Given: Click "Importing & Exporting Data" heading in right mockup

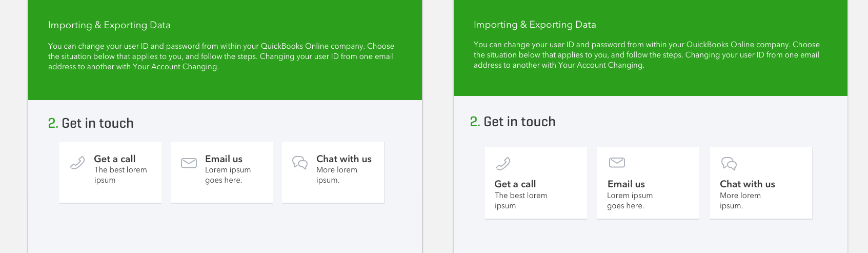Looking at the screenshot, I should (535, 25).
